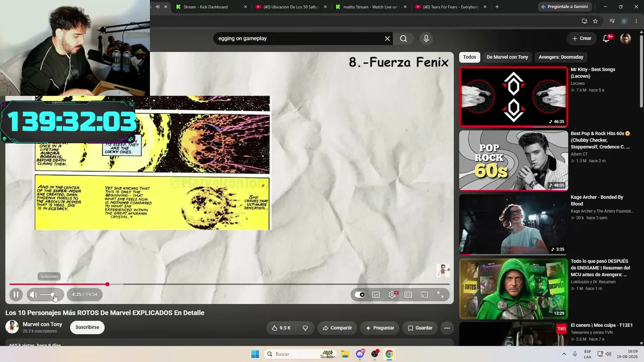Open File Explorer from the taskbar
The width and height of the screenshot is (644, 362).
click(345, 354)
